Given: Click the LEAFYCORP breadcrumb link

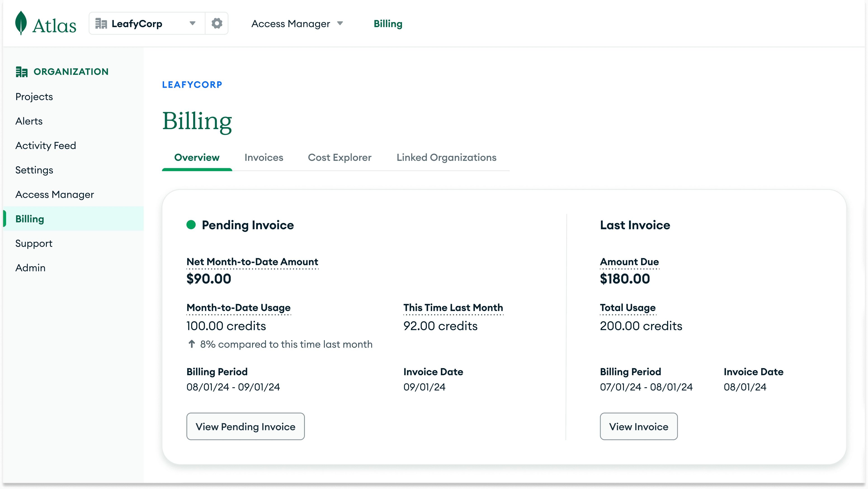Looking at the screenshot, I should click(x=192, y=85).
